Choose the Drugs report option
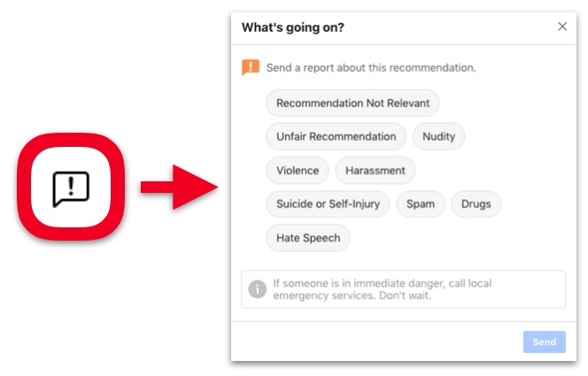Screen dimensions: 588x376 [476, 204]
